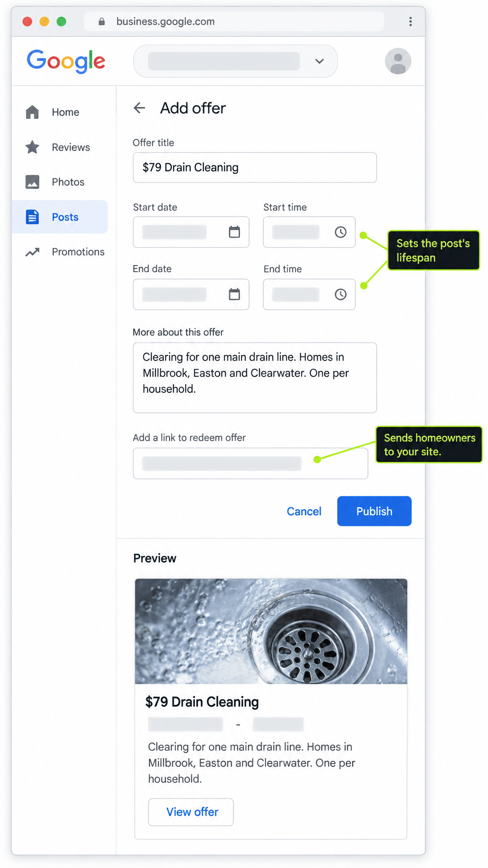
Task: Click the Publish button
Action: pyautogui.click(x=374, y=511)
